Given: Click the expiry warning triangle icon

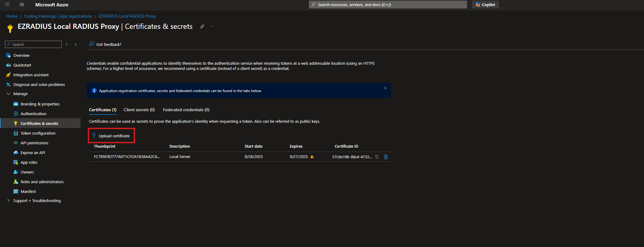Looking at the screenshot, I should click(312, 157).
